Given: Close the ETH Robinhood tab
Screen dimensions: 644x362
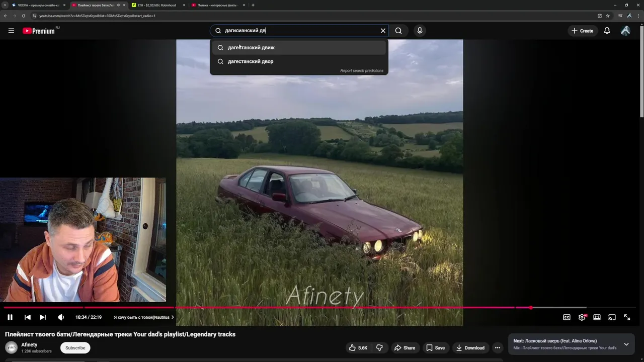Looking at the screenshot, I should [184, 5].
